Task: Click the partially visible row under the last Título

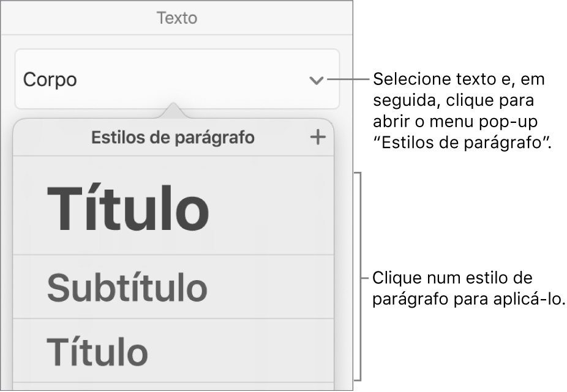Action: pyautogui.click(x=174, y=386)
